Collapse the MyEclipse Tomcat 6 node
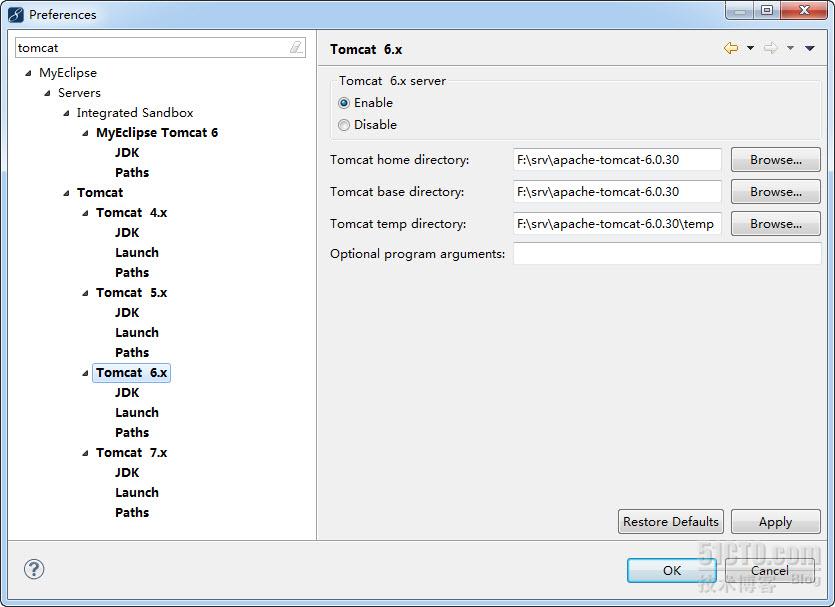This screenshot has width=835, height=607. pos(85,133)
